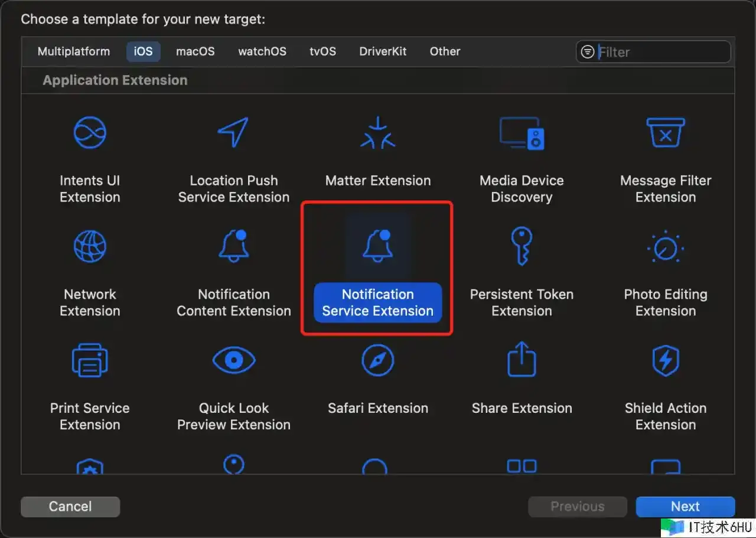Switch to the watchOS platform tab
Screen dimensions: 756x538
(262, 51)
